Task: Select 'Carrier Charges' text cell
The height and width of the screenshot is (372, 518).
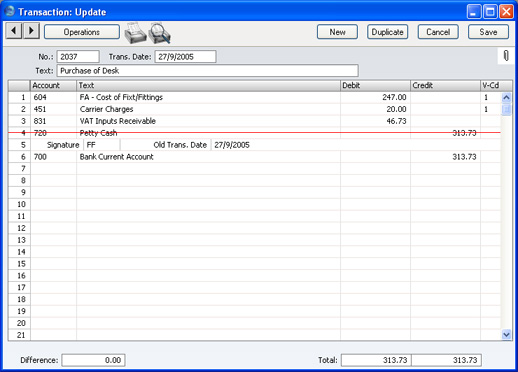Action: click(208, 109)
